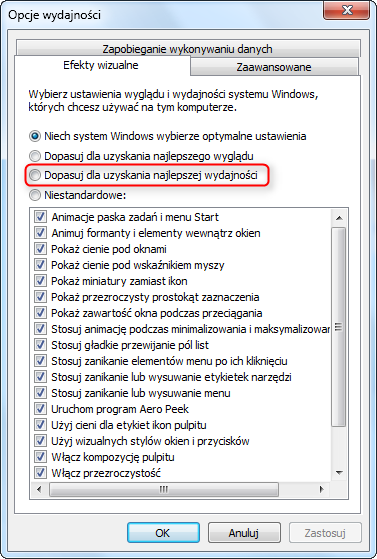377x559 pixels.
Task: Uncheck Stosuj zanikanie lub wysuwanie etykietek narzędzi
Action: 40,376
